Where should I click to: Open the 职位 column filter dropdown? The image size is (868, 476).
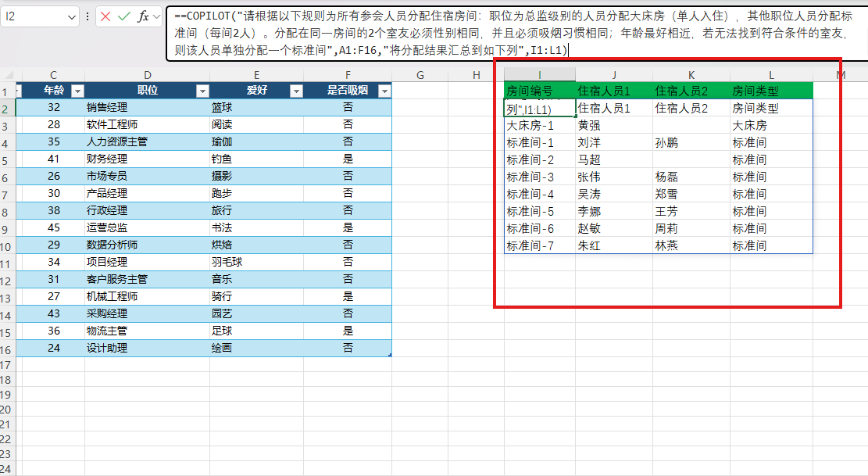pyautogui.click(x=203, y=91)
